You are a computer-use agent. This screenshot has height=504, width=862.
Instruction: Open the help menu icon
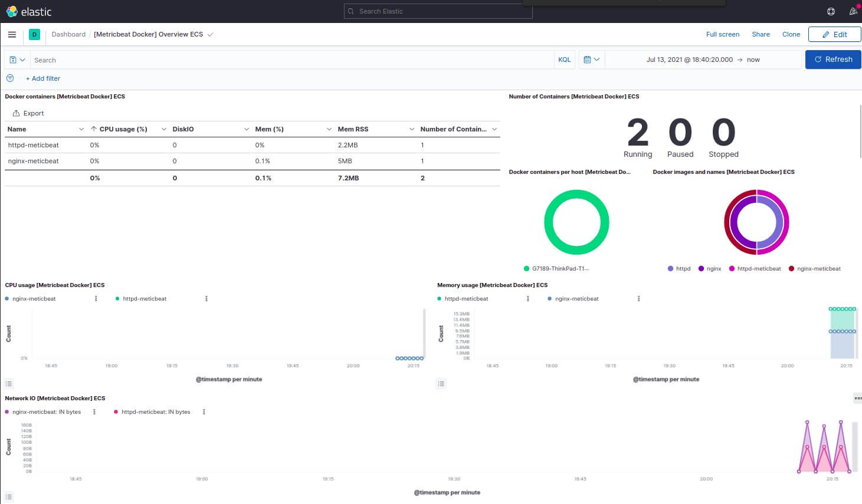coord(831,11)
